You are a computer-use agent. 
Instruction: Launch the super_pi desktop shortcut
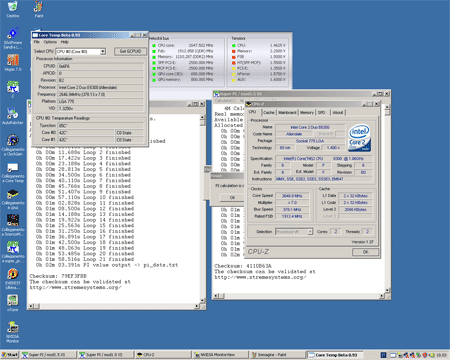(x=13, y=252)
